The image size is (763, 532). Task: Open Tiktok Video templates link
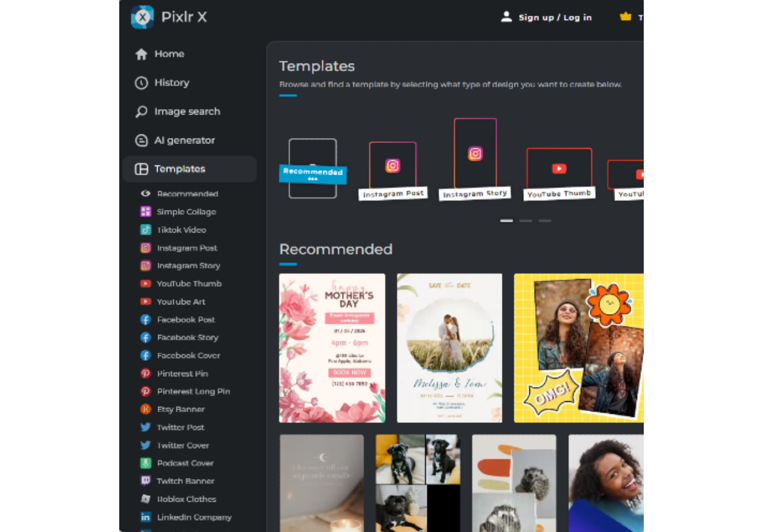[181, 230]
